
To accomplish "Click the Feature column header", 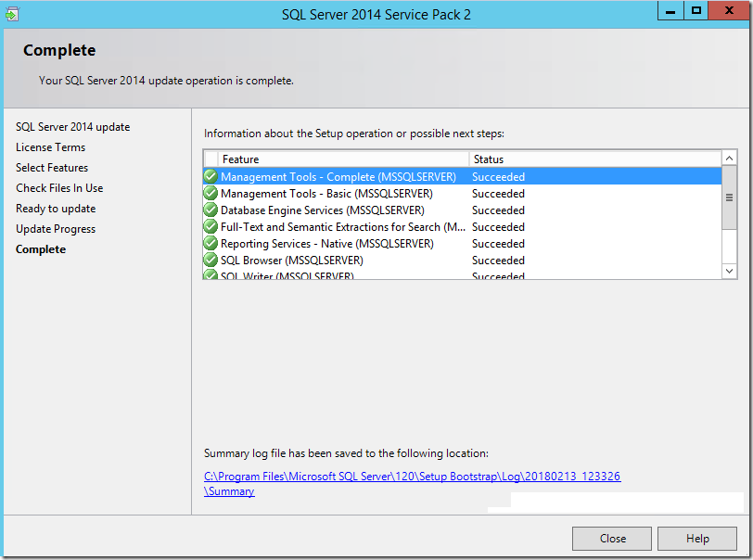I will point(343,159).
